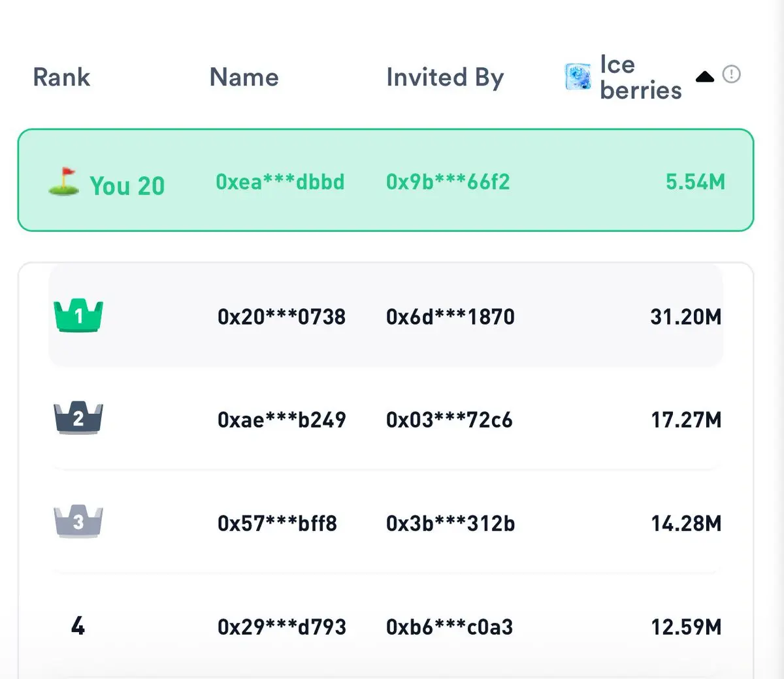Select inviter 0x3b***312b
This screenshot has width=784, height=679.
pyautogui.click(x=451, y=523)
